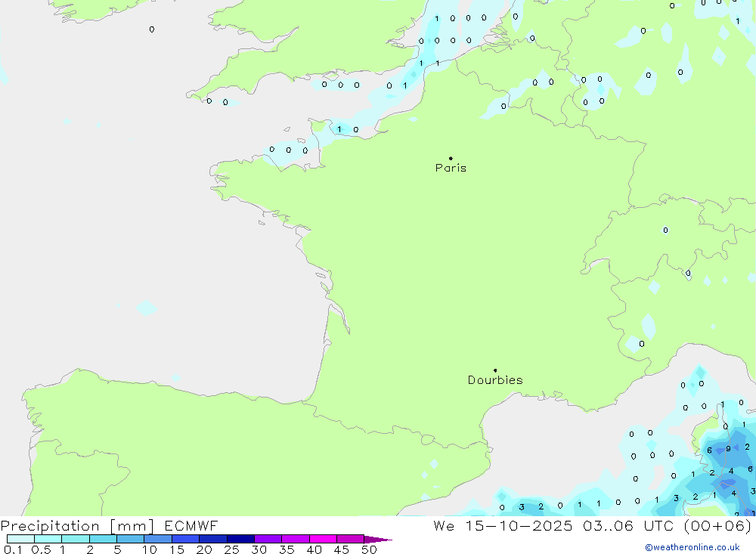This screenshot has width=756, height=554.
Task: Pick the legend swatch between 15 and 20
Action: click(x=186, y=539)
